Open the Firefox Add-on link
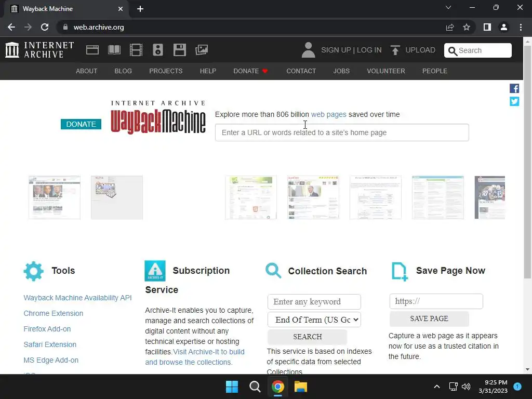 pyautogui.click(x=47, y=329)
